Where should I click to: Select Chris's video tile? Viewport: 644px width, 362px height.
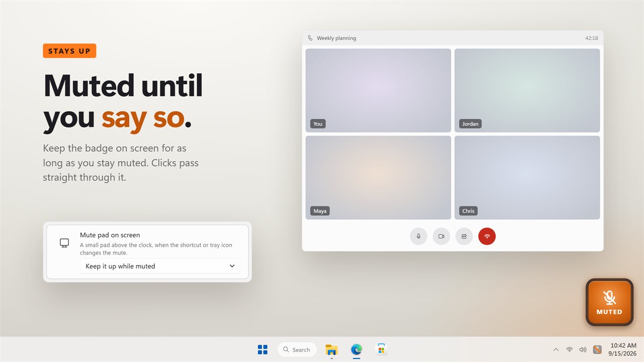[527, 177]
